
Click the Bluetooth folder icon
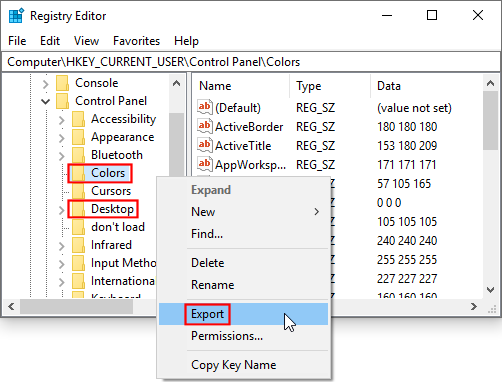coord(78,155)
